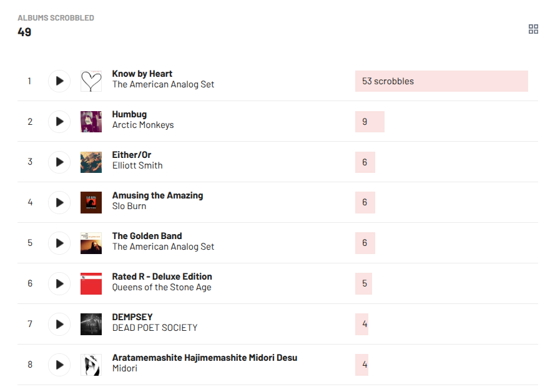
Task: Open The American Analog Set artist page under Know by Heart
Action: [x=163, y=84]
